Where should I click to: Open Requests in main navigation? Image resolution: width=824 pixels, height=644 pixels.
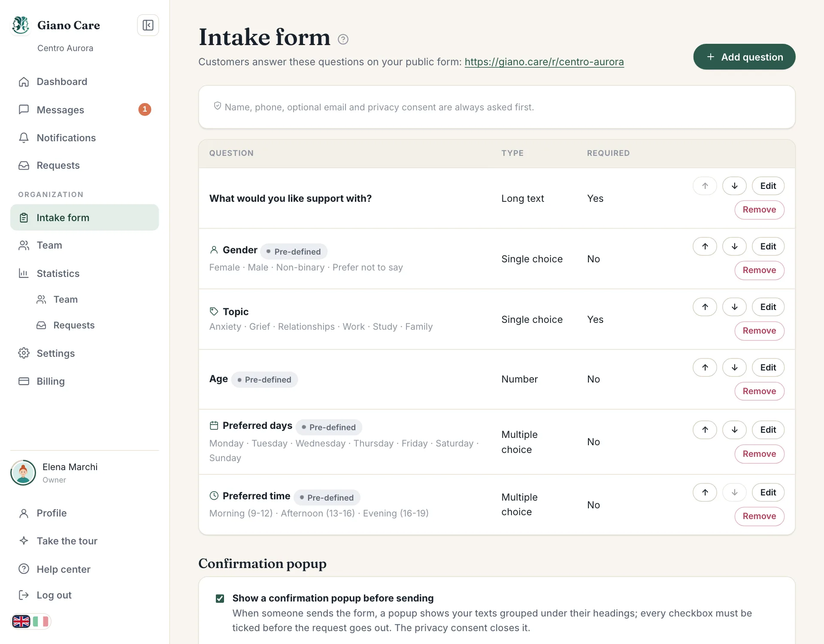pyautogui.click(x=85, y=165)
